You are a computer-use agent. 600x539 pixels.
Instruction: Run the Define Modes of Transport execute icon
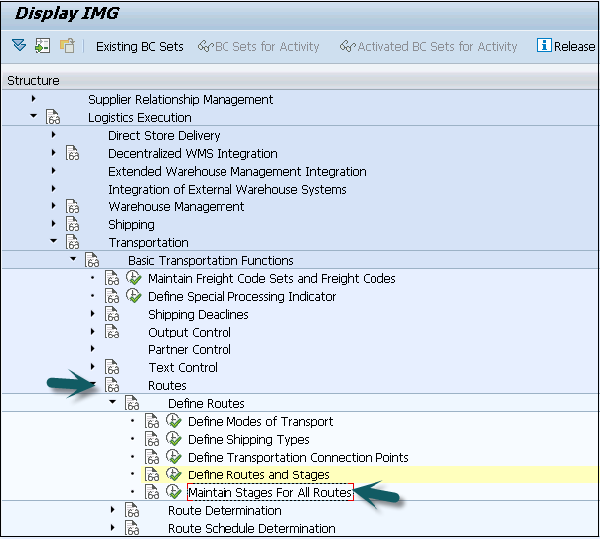point(173,422)
